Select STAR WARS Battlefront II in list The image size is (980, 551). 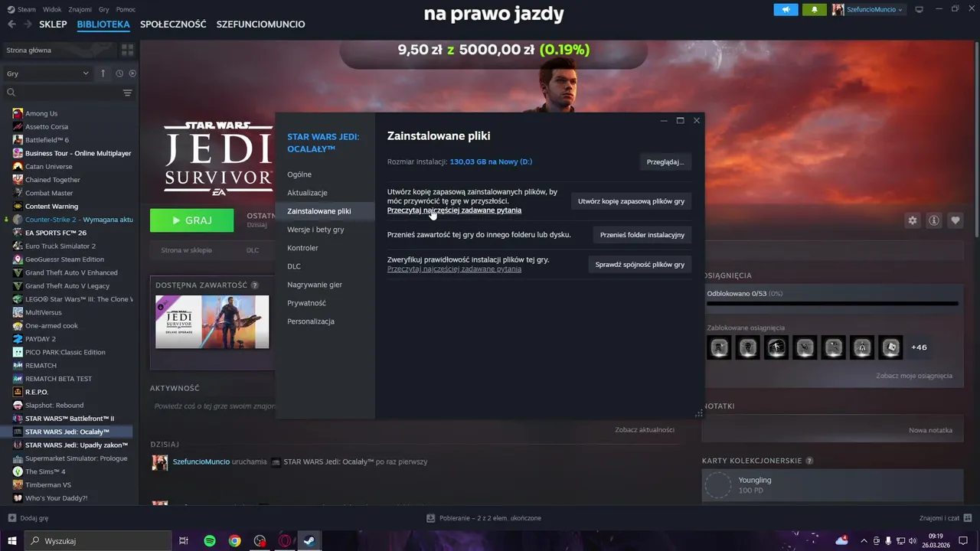(x=69, y=419)
